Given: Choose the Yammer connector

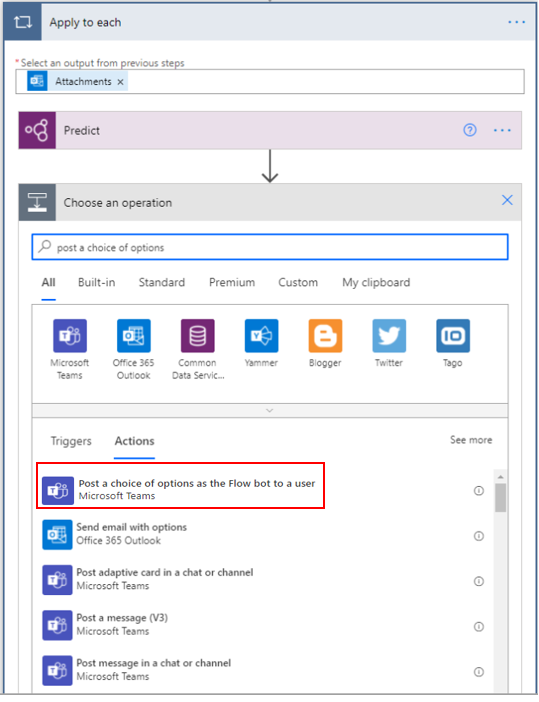Looking at the screenshot, I should [261, 343].
